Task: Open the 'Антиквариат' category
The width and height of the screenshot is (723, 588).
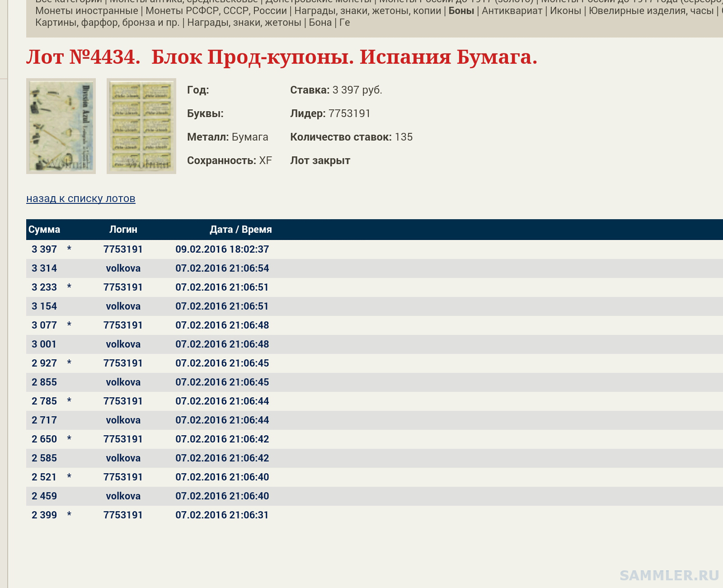Action: pos(512,10)
